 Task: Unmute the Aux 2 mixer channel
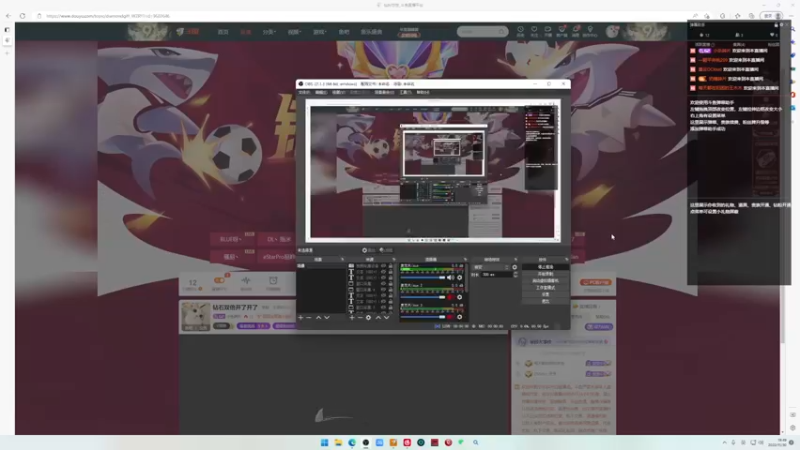(x=450, y=297)
